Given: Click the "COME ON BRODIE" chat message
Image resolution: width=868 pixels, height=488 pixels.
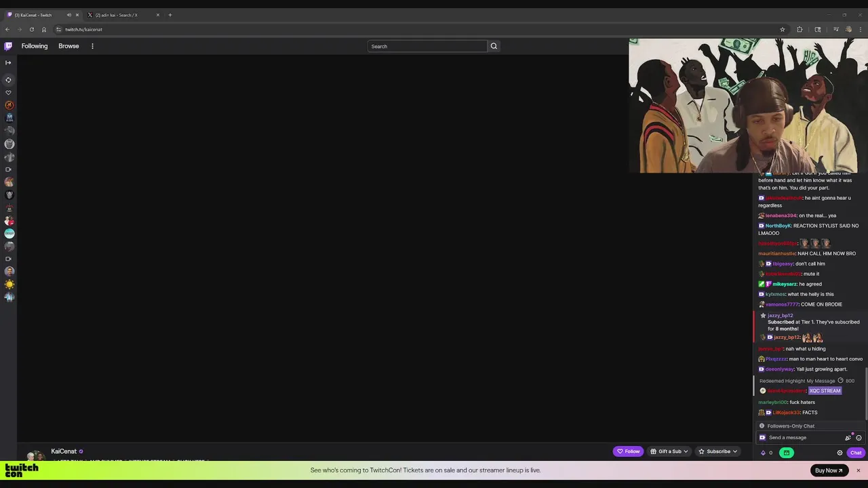Looking at the screenshot, I should [821, 304].
